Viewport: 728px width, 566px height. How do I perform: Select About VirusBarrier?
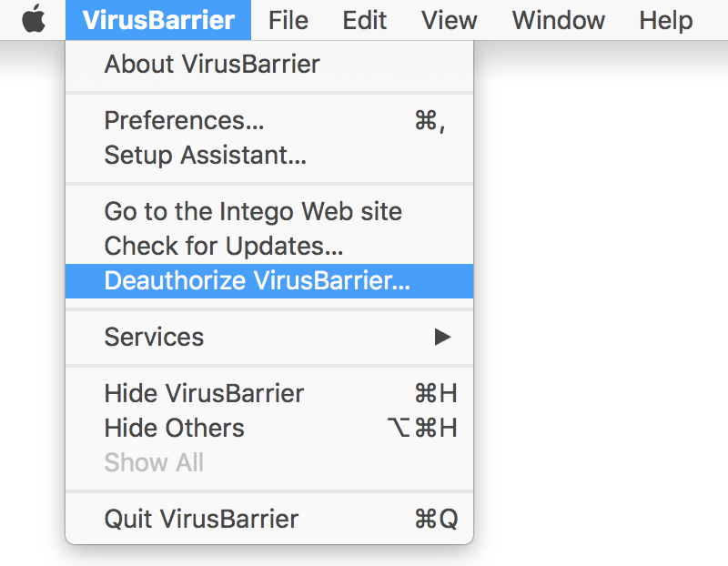(212, 65)
